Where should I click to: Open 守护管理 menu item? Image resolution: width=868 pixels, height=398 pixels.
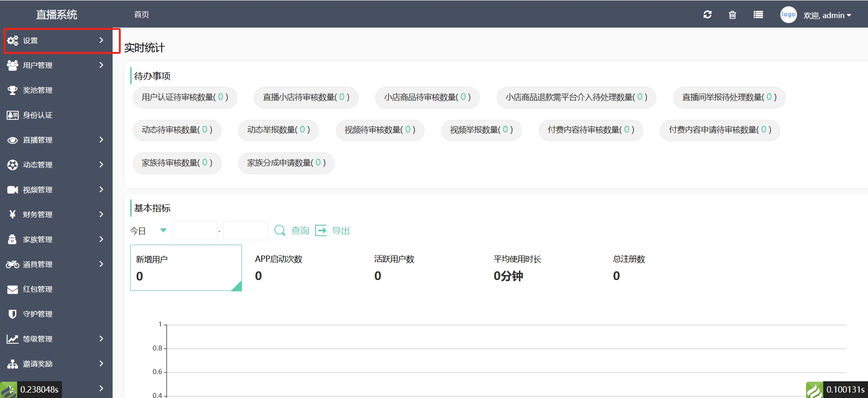[56, 314]
